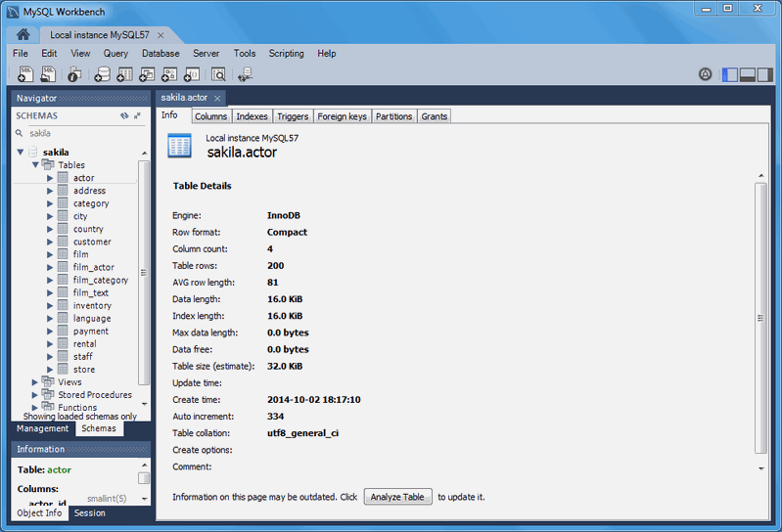
Task: Click the schema filter search field
Action: (82, 134)
